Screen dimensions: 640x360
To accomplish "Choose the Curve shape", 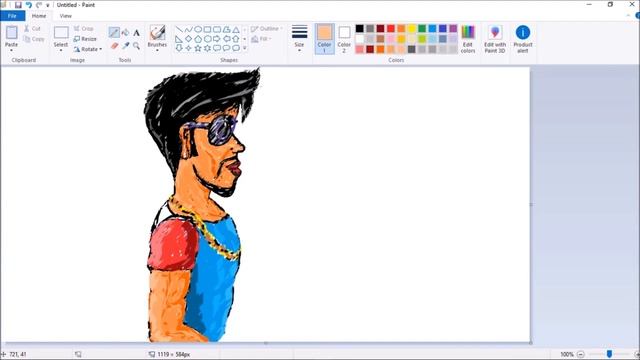I will [188, 29].
